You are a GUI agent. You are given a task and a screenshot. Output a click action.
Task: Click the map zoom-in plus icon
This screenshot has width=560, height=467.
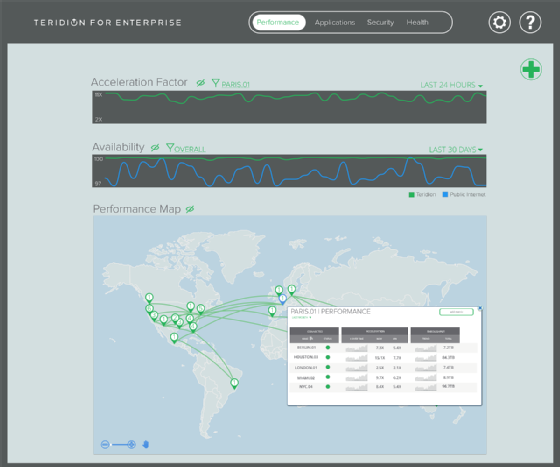point(131,445)
